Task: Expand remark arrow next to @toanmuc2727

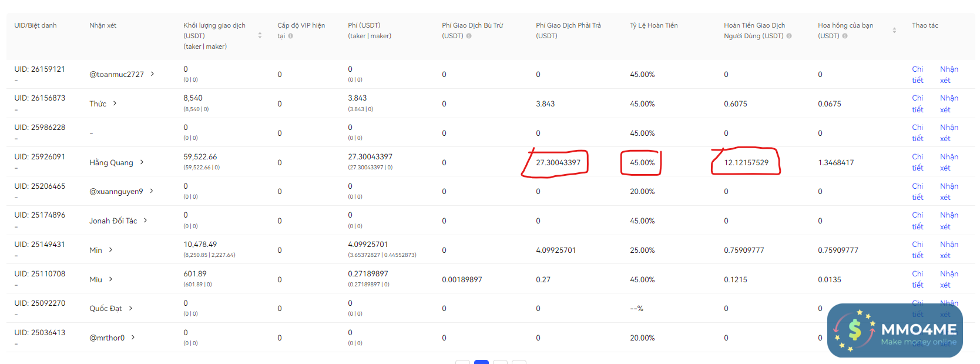Action: point(153,74)
